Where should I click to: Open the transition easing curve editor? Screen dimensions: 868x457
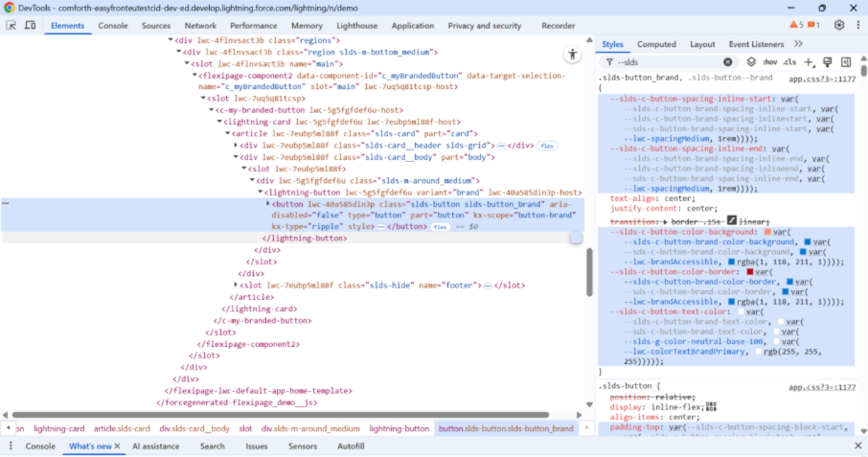point(732,222)
